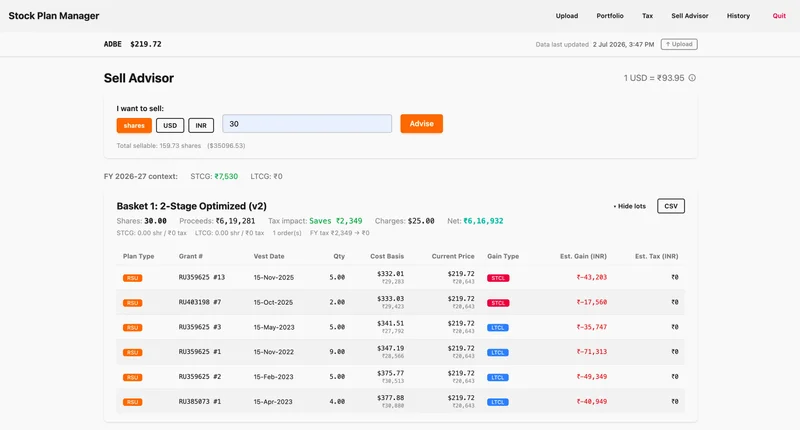
Task: Click vest date 15-Feb-2023
Action: [273, 377]
